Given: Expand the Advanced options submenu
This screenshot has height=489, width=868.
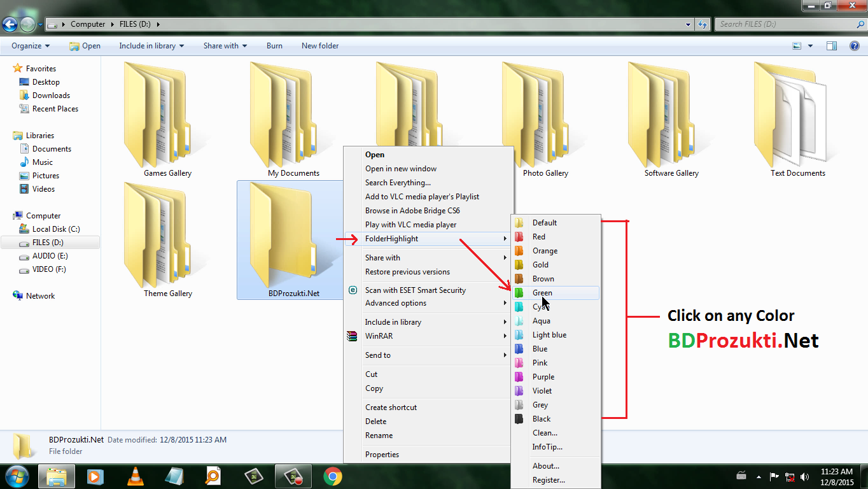Looking at the screenshot, I should (428, 303).
